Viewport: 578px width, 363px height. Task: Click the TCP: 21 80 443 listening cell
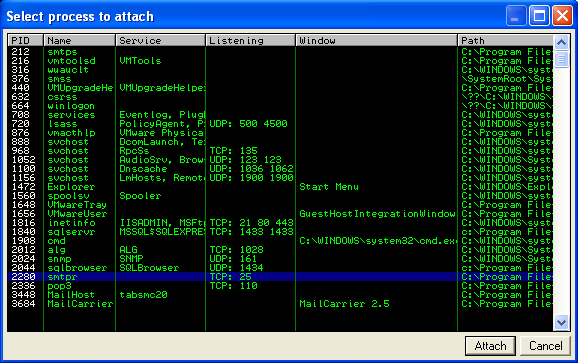[251, 223]
